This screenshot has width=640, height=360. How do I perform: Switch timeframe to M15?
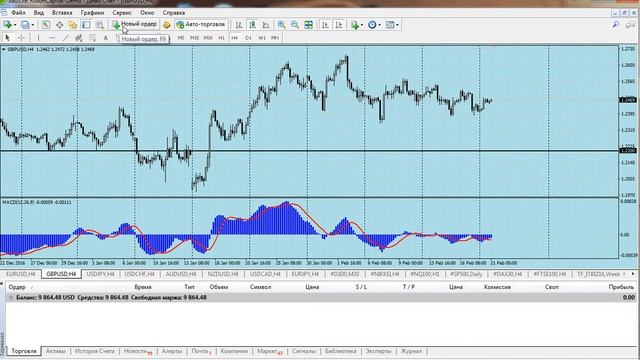click(x=194, y=38)
